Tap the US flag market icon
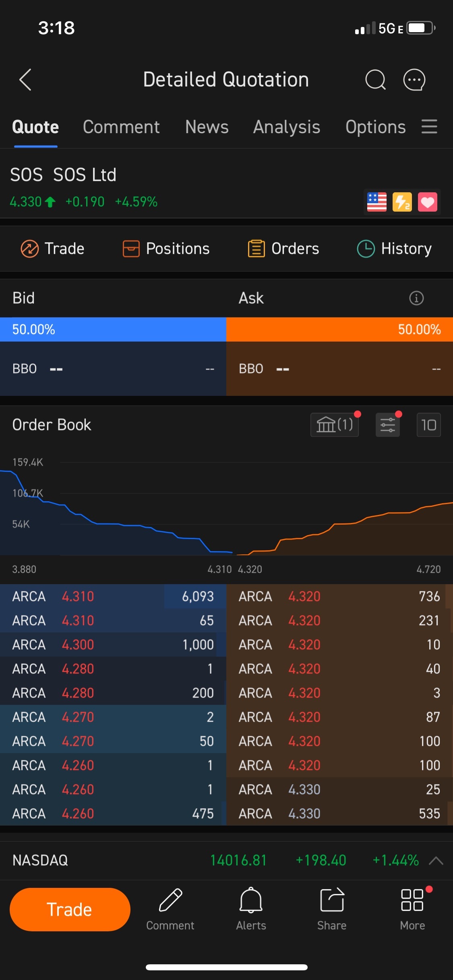453x980 pixels. 377,202
